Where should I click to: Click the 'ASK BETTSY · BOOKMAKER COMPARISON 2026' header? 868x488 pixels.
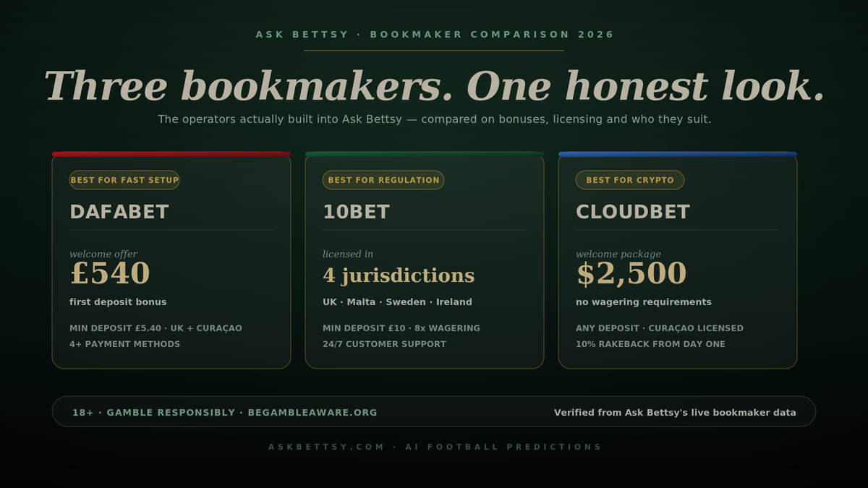[x=435, y=35]
